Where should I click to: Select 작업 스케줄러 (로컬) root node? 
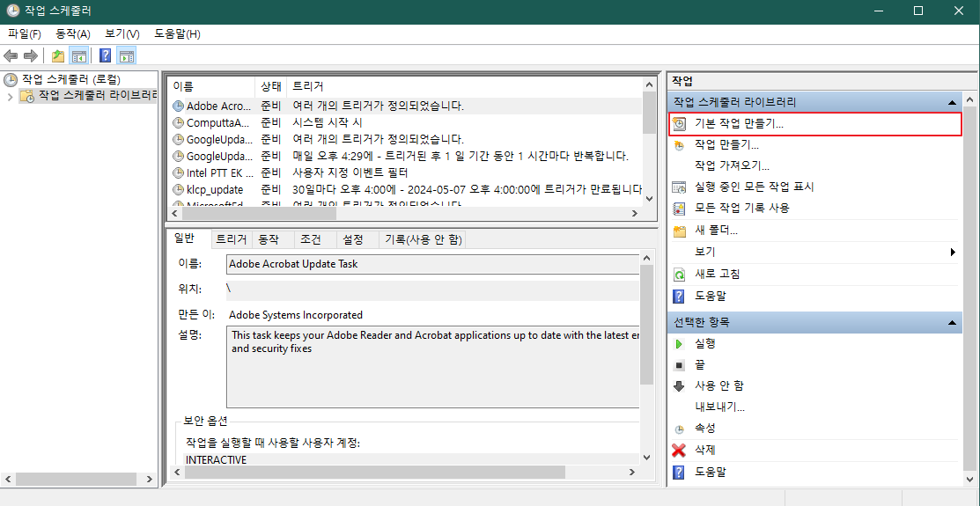pos(70,79)
